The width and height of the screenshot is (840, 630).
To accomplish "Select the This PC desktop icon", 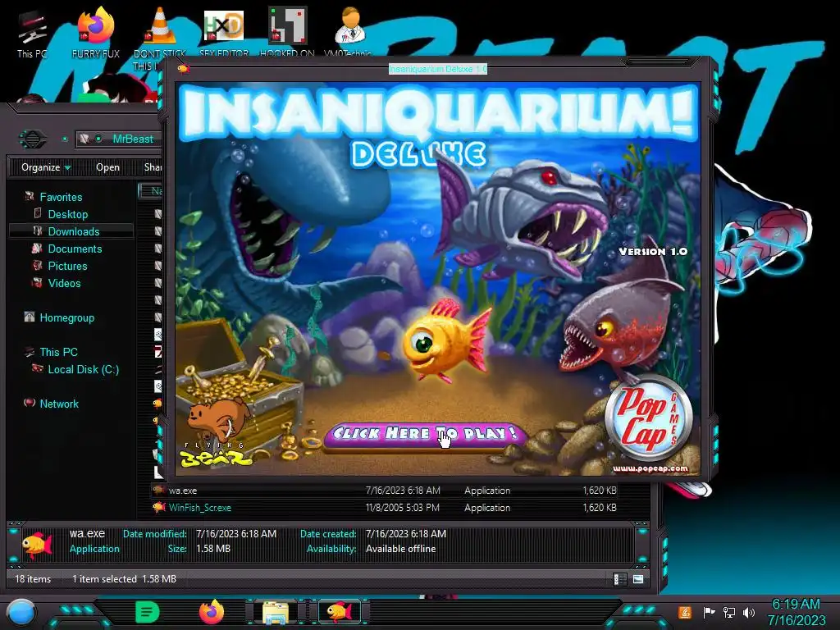I will coord(32,34).
